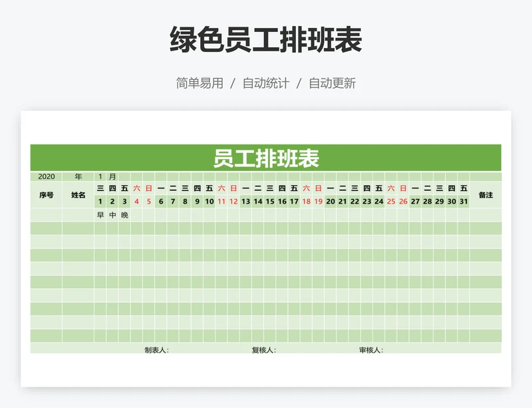The image size is (532, 408).
Task: Click date cell 23
Action: 367,202
